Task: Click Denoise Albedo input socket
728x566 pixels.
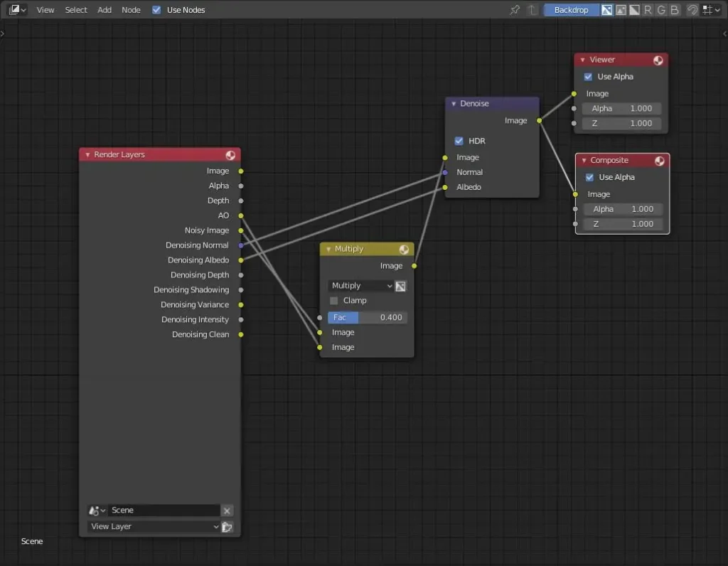Action: (445, 188)
